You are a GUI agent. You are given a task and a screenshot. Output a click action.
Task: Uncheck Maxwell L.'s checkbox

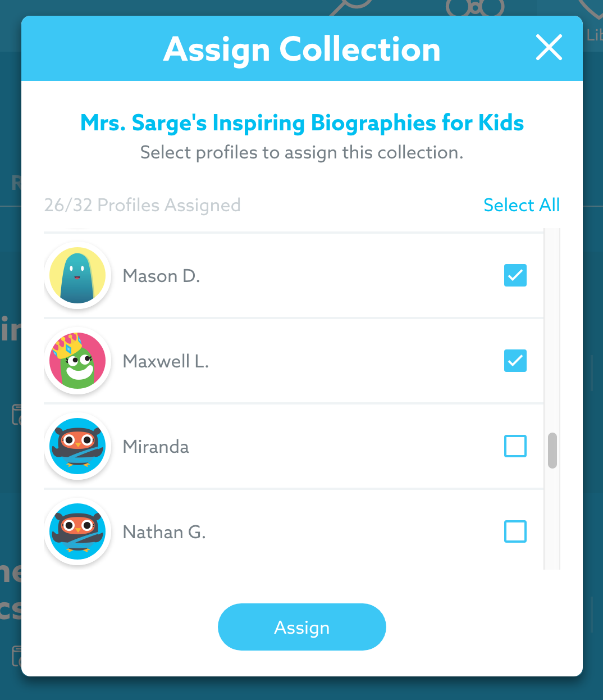pyautogui.click(x=515, y=361)
